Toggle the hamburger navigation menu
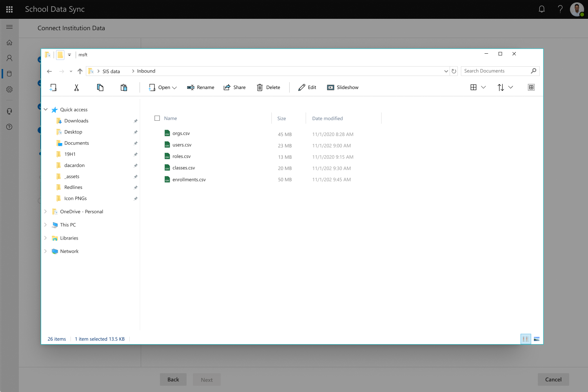 (9, 27)
